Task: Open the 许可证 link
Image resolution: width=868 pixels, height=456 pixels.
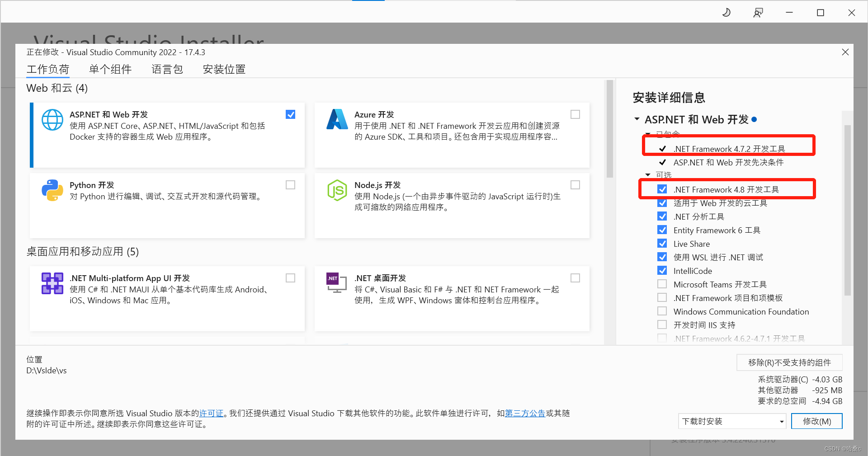Action: (212, 413)
